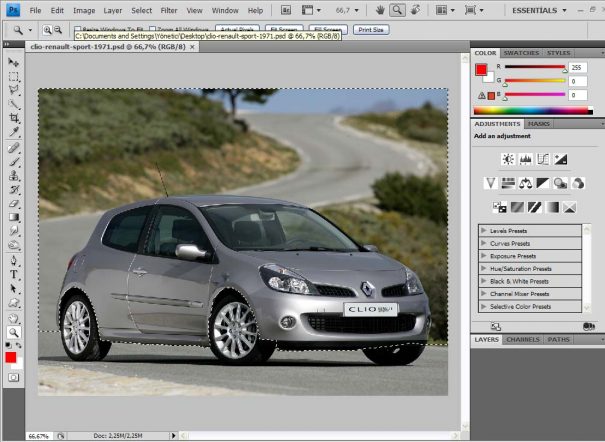This screenshot has width=605, height=442.
Task: Close the clio-renault-sport-1971.psd document tab
Action: (x=192, y=47)
